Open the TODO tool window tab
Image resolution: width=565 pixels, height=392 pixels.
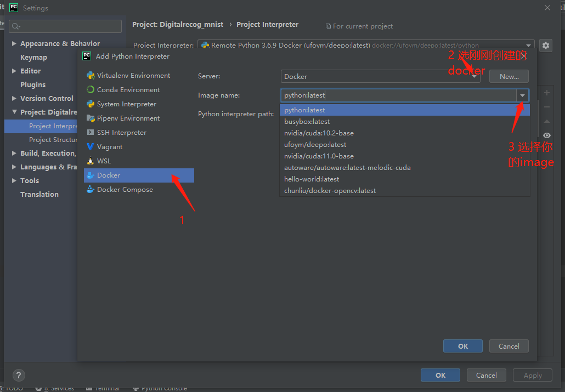pos(12,389)
